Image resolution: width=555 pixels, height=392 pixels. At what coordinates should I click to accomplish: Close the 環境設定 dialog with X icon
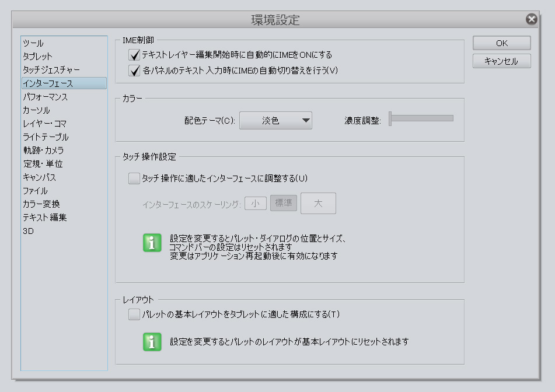(x=531, y=19)
